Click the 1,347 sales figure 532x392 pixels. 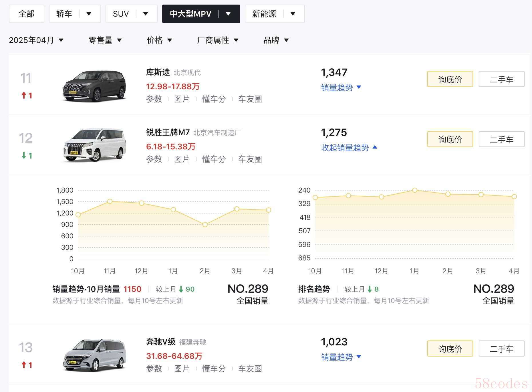pyautogui.click(x=334, y=72)
